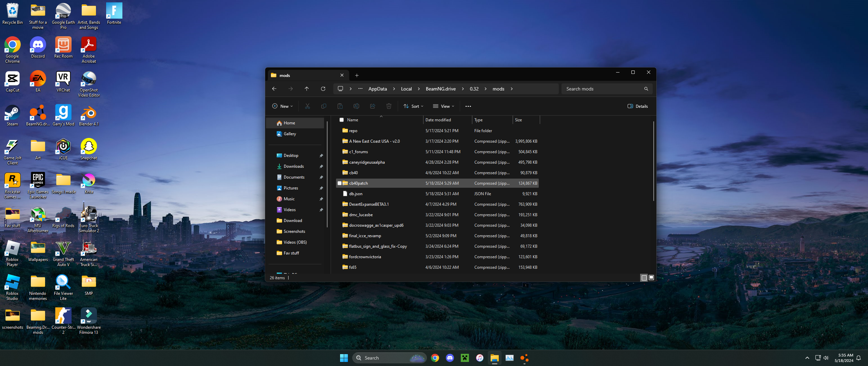Sort by the Date modified column header
Screen dimensions: 868x366
438,120
